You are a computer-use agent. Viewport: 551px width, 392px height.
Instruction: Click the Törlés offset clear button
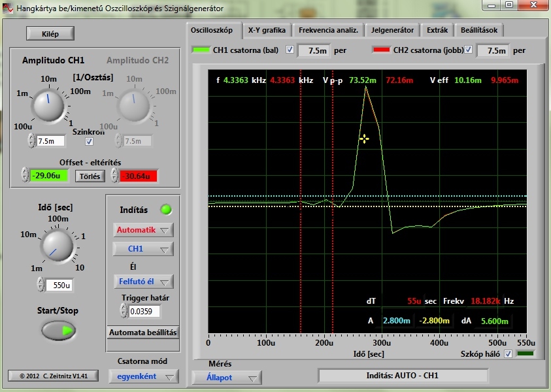click(90, 176)
